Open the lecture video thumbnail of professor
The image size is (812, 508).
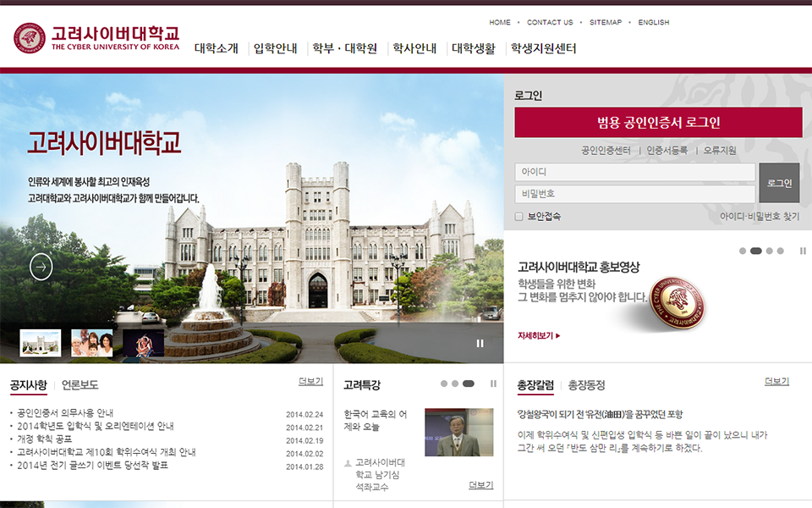coord(458,432)
